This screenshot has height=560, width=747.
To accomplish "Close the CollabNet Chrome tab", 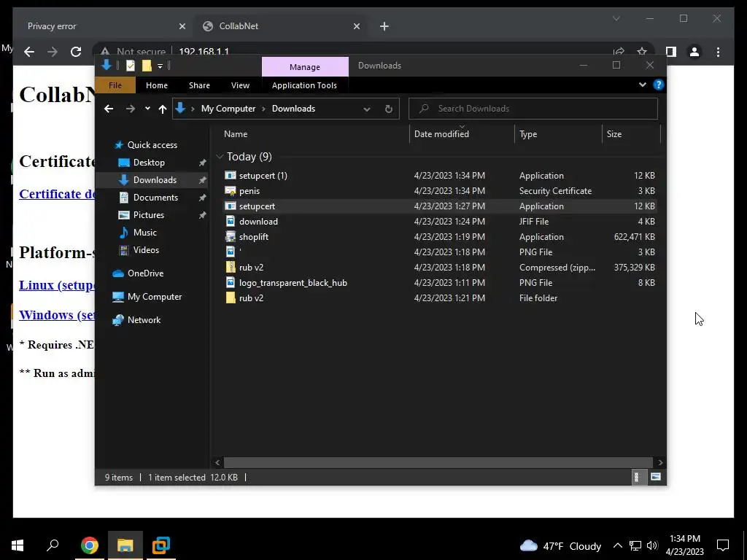I will [357, 27].
